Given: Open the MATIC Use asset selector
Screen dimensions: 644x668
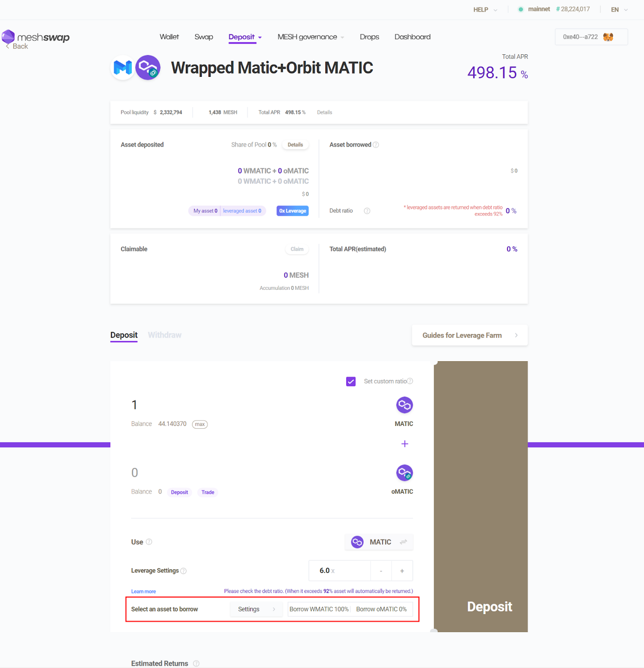Looking at the screenshot, I should 379,542.
